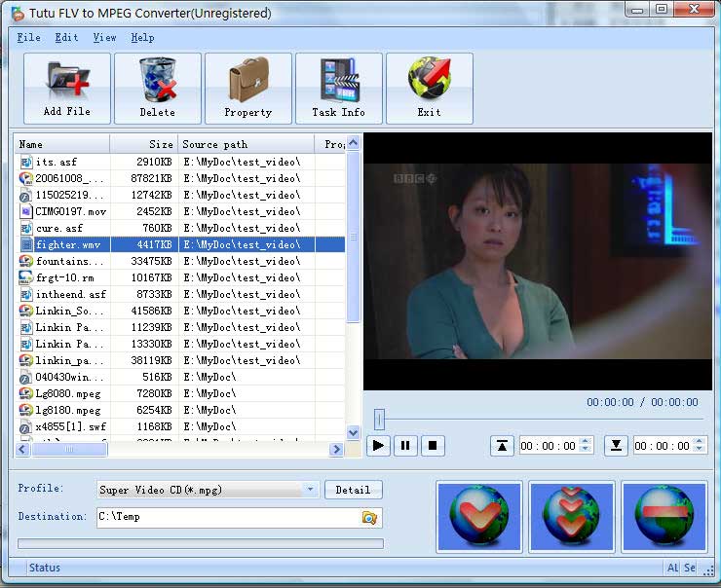Decrease the start time stepper
The image size is (721, 588).
click(x=586, y=449)
